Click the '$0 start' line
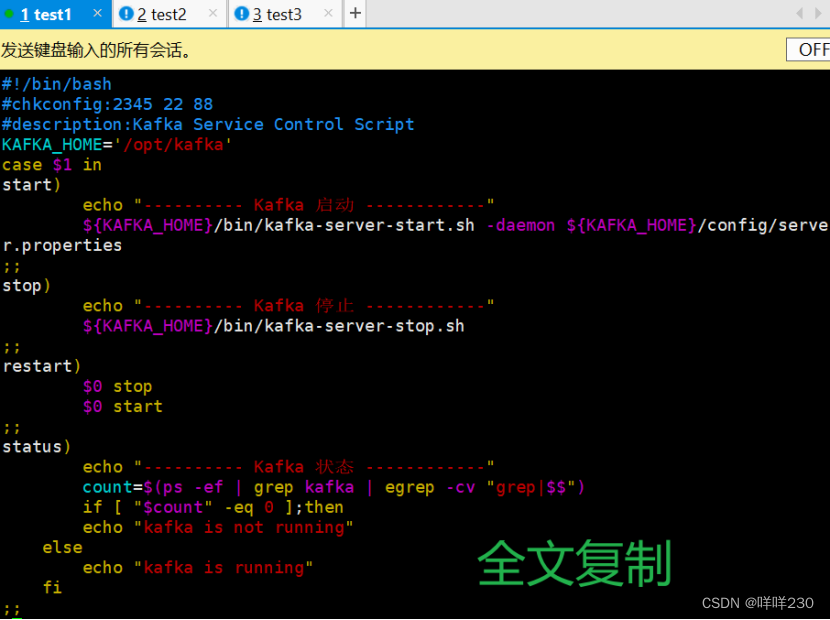 click(x=123, y=406)
